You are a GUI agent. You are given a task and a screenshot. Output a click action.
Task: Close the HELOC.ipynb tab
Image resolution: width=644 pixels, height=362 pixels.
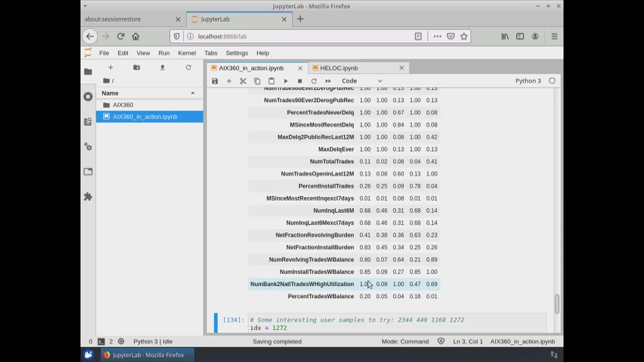pyautogui.click(x=401, y=68)
